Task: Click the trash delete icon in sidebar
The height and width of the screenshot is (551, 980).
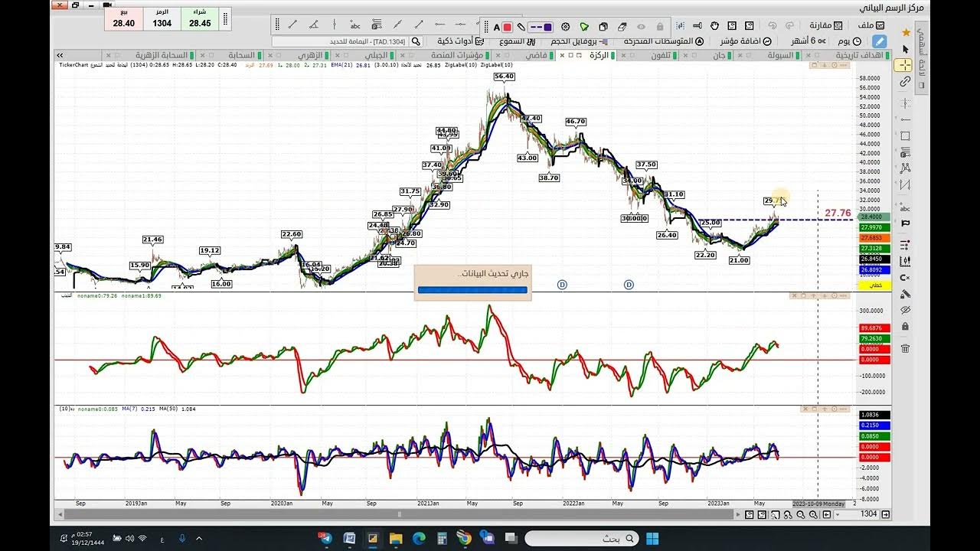Action: click(x=905, y=348)
